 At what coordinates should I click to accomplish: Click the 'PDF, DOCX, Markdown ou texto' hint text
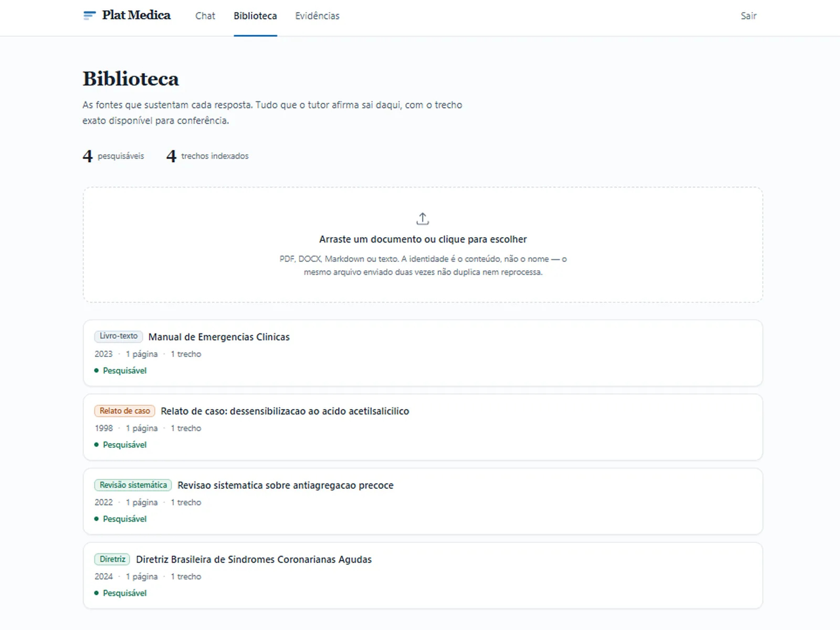tap(423, 265)
